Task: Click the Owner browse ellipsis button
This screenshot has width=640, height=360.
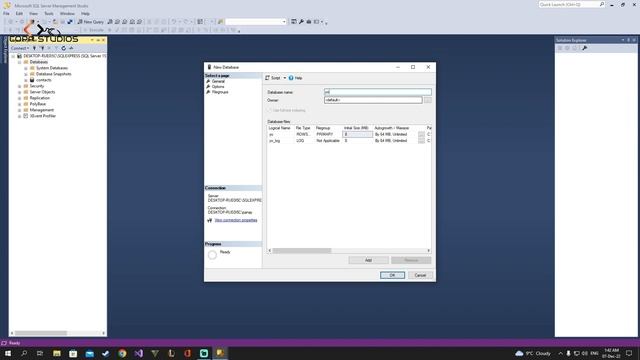Action: [x=427, y=100]
